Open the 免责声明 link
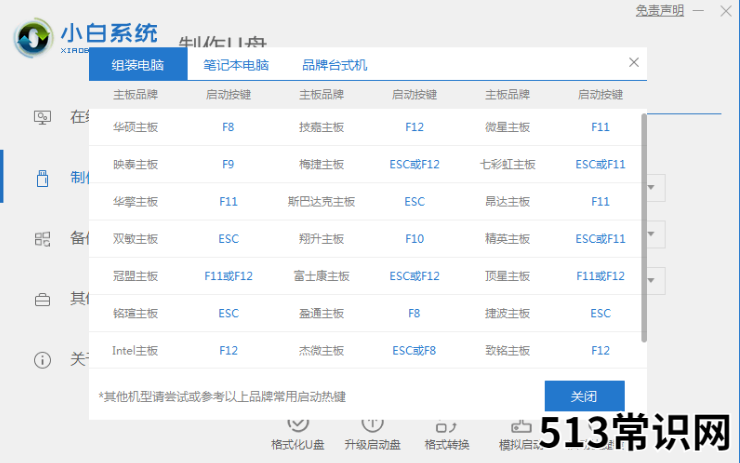 tap(659, 10)
